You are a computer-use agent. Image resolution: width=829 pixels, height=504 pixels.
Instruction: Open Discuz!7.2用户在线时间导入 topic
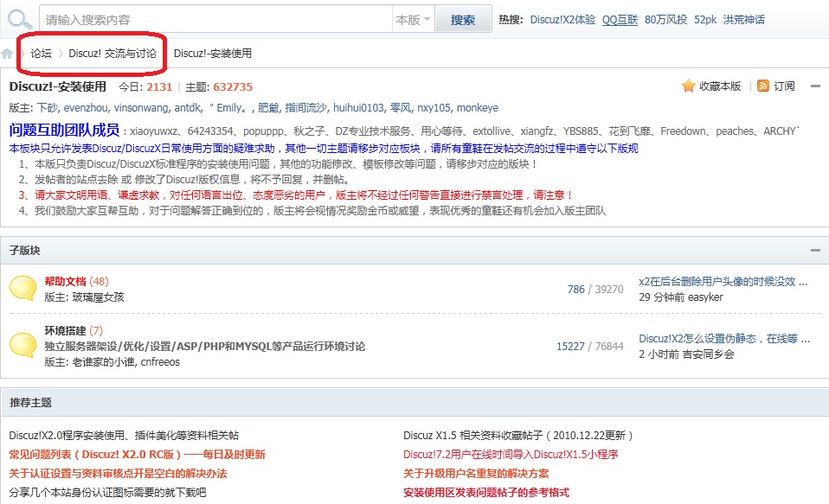pyautogui.click(x=511, y=455)
